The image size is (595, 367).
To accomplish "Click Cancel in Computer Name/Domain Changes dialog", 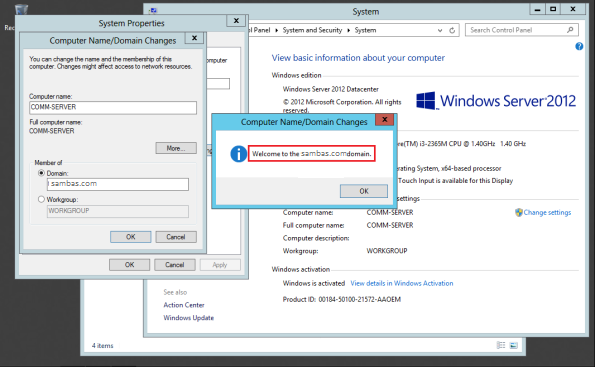I will point(176,237).
